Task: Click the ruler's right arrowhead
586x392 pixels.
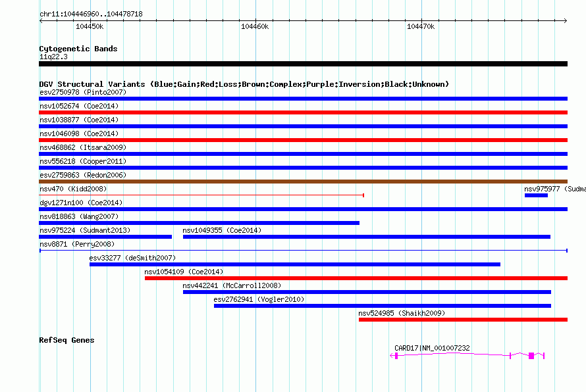Action: (565, 21)
